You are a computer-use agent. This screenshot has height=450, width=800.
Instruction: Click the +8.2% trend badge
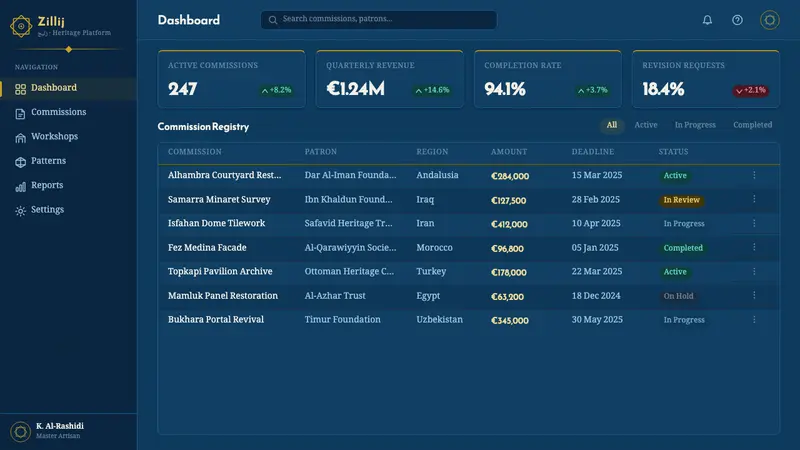276,90
